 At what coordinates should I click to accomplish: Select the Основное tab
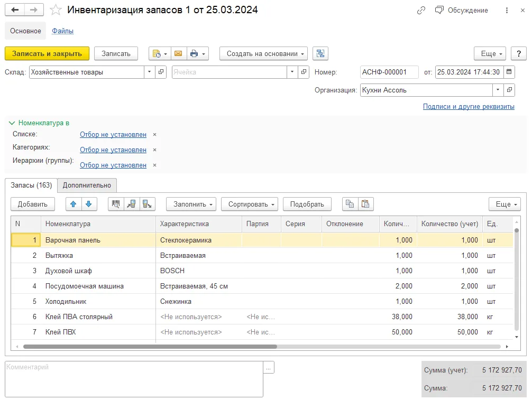click(25, 31)
